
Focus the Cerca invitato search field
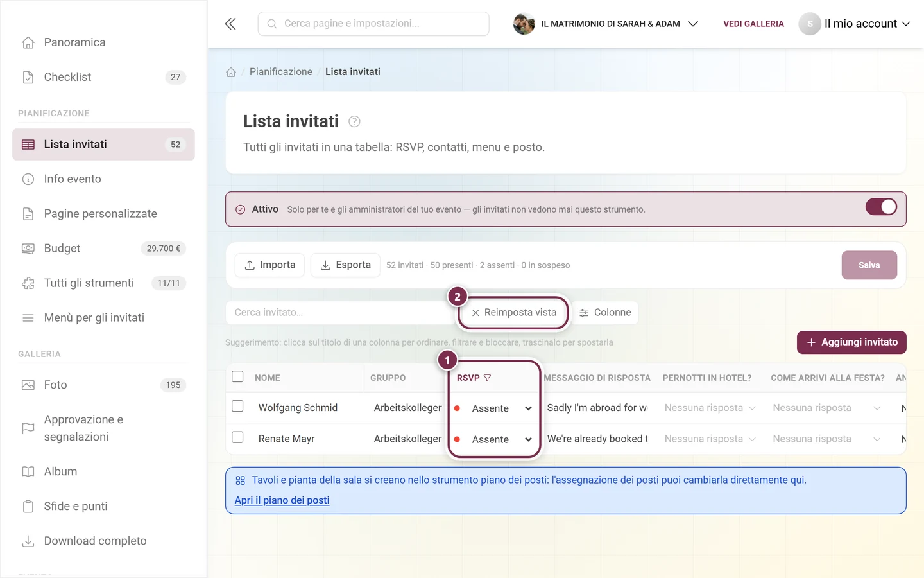341,313
